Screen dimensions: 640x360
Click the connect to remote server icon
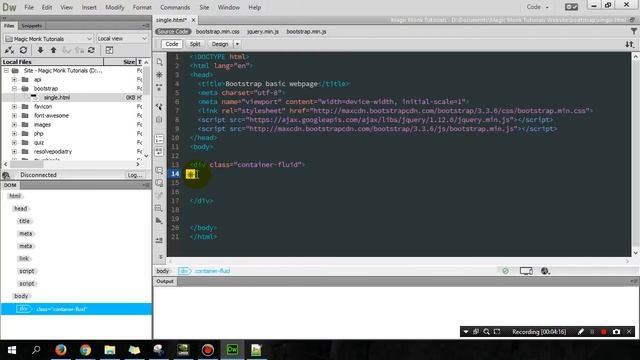click(9, 50)
